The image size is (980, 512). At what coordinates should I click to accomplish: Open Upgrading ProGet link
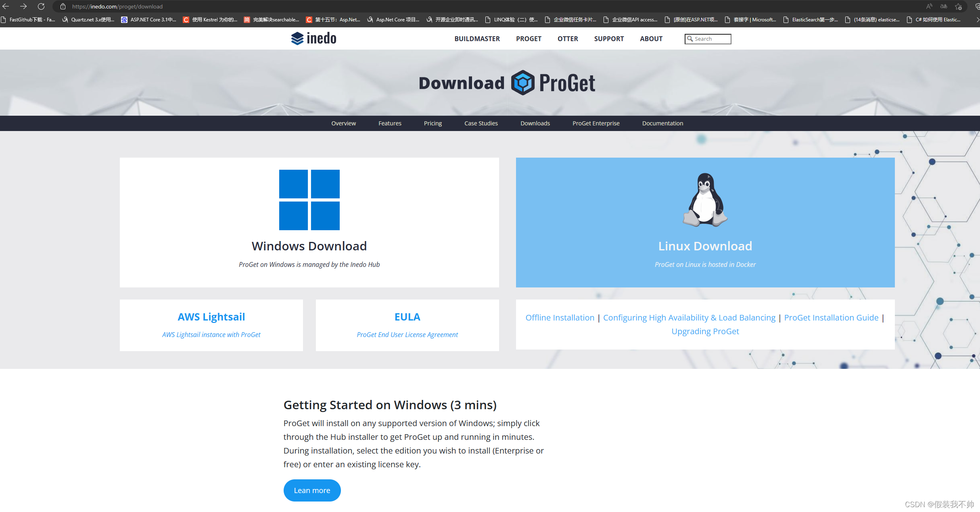tap(705, 331)
